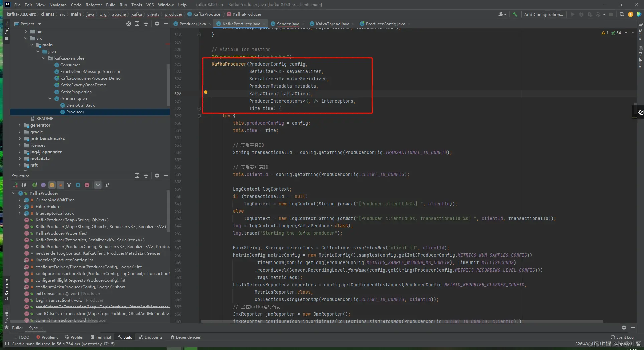
Task: Open Search Everywhere magnifier icon
Action: tap(622, 14)
